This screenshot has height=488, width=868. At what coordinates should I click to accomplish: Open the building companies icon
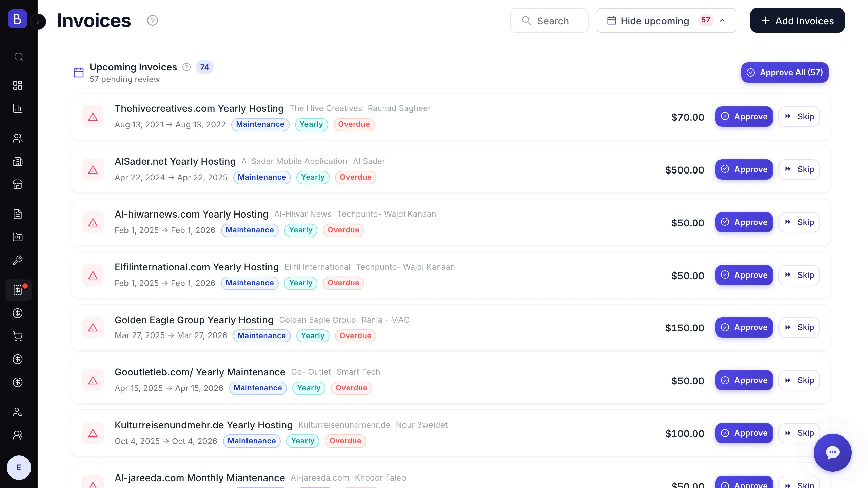click(x=18, y=161)
